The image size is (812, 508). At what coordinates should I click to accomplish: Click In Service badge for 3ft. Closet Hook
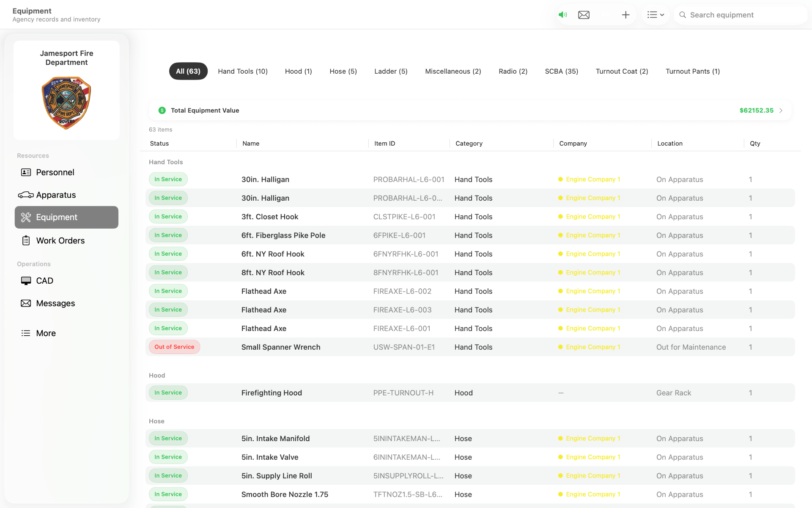pos(168,216)
